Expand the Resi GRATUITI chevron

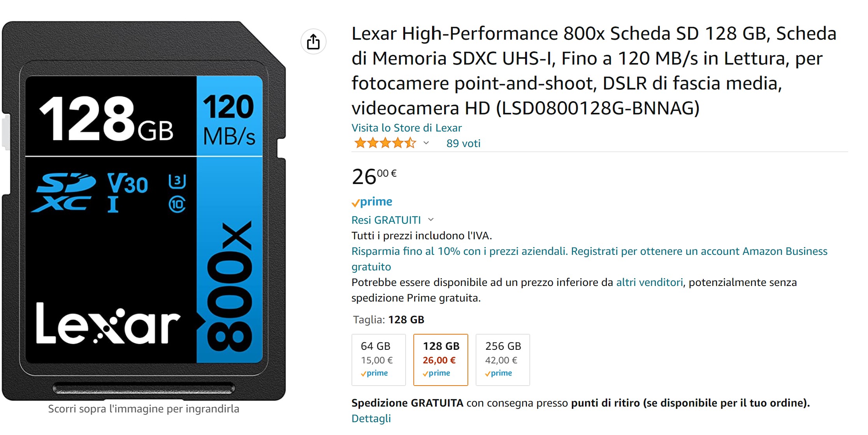(431, 220)
